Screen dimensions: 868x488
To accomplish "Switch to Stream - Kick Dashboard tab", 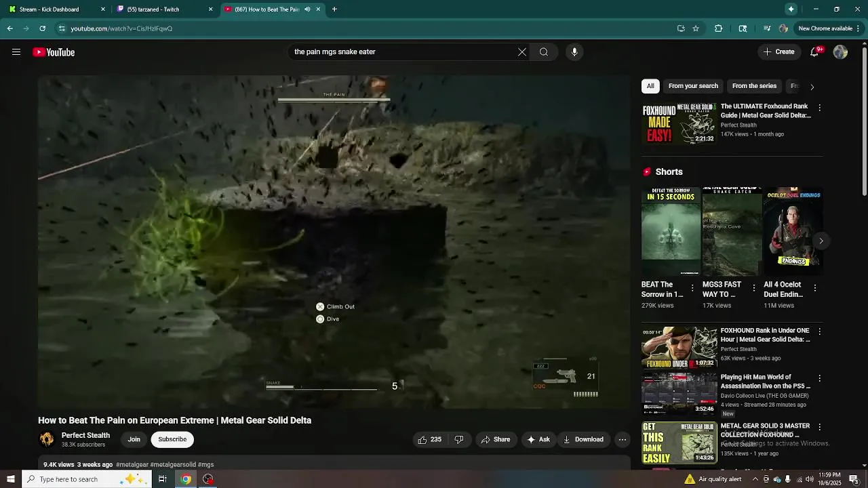I will [53, 9].
